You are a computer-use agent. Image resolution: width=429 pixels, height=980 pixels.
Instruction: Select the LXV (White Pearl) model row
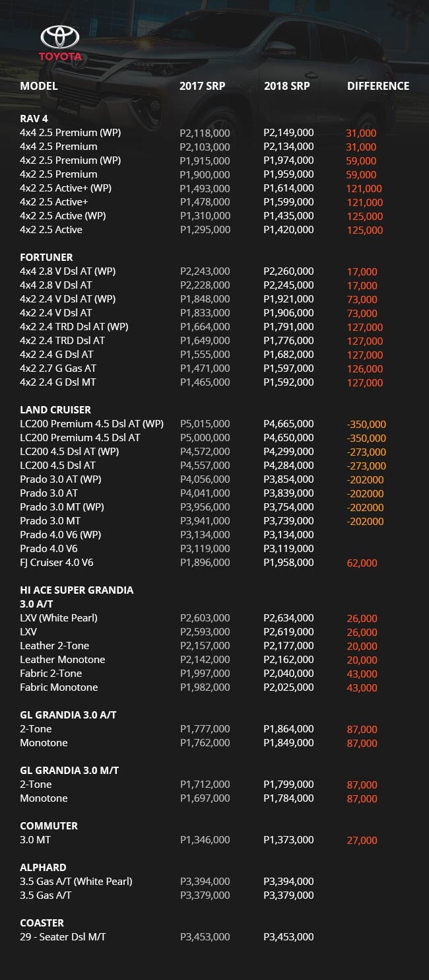pyautogui.click(x=59, y=618)
